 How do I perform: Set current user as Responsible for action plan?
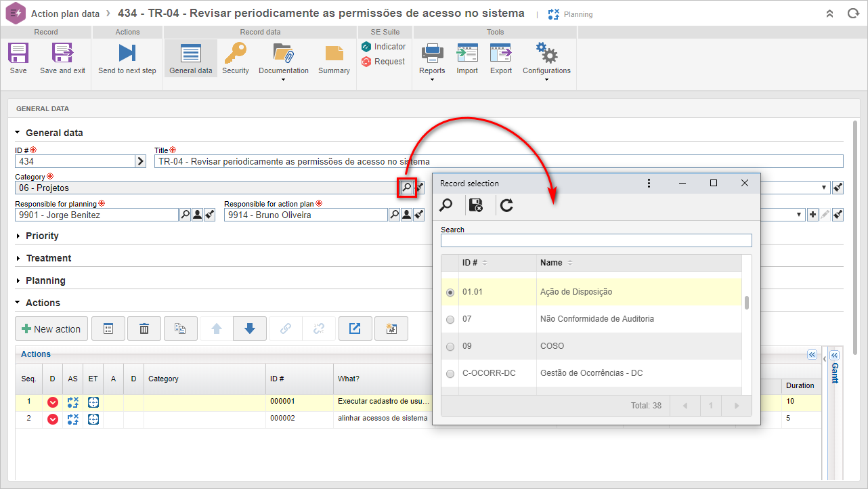pyautogui.click(x=406, y=215)
